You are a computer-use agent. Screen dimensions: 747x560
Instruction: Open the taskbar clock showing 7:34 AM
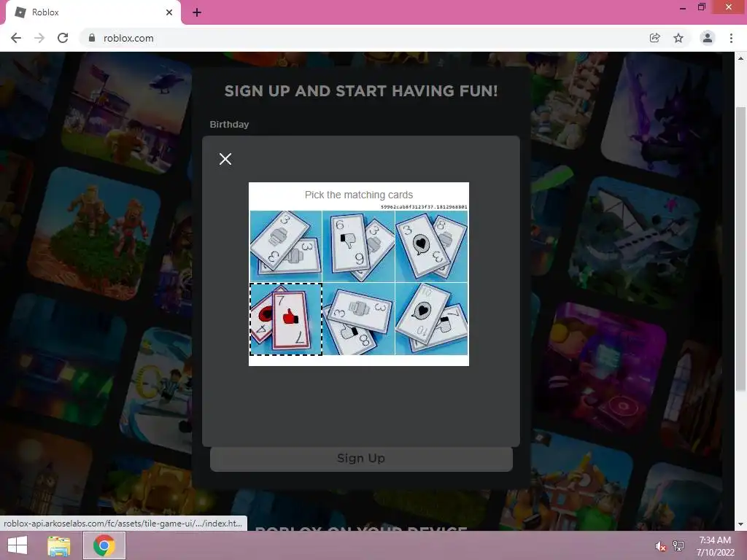pos(715,546)
